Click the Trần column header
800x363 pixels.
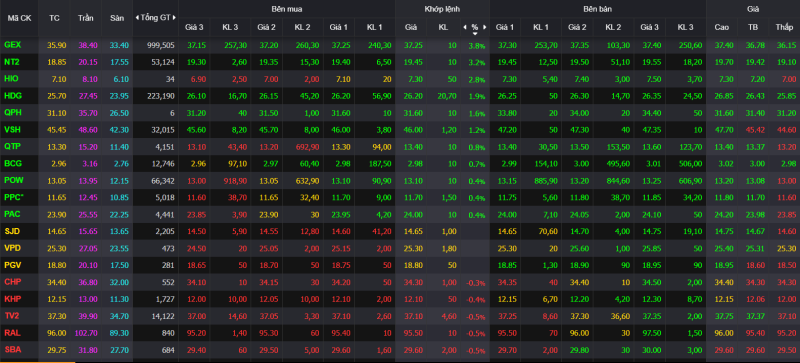coord(86,17)
